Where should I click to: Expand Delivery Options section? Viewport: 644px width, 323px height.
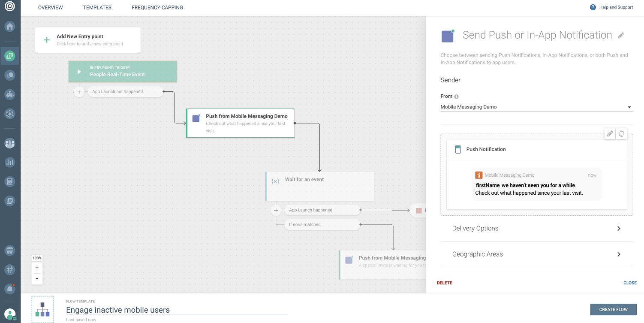point(536,229)
